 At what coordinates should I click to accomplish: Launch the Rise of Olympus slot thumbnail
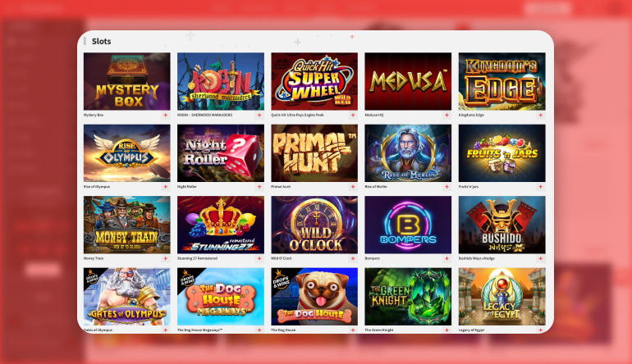(x=127, y=153)
